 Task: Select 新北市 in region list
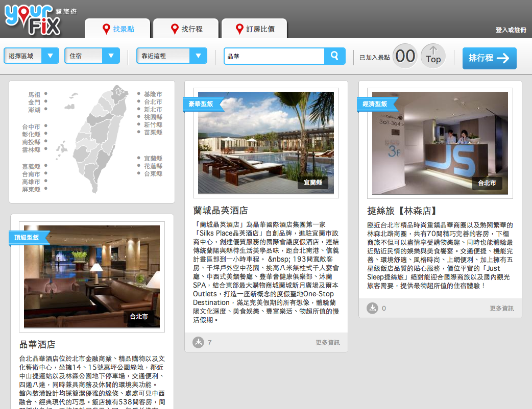[153, 110]
